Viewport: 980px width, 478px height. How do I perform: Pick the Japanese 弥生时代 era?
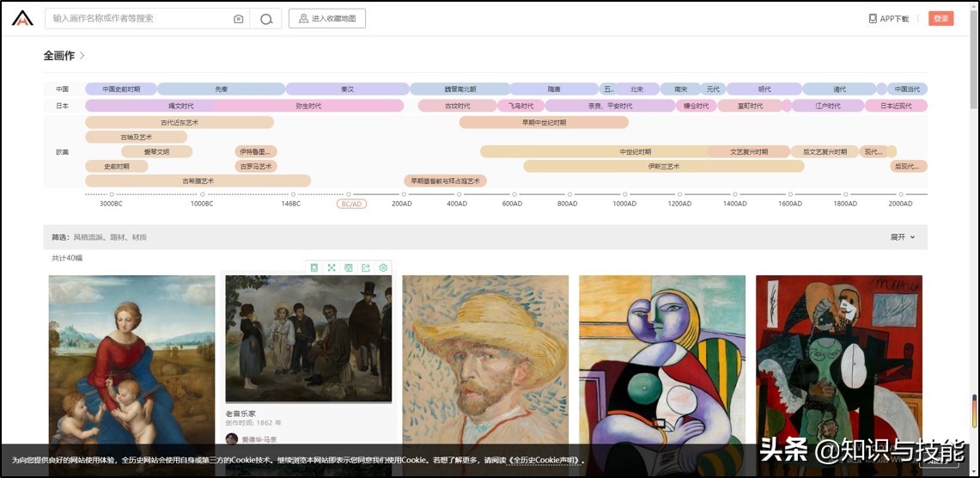(x=308, y=107)
